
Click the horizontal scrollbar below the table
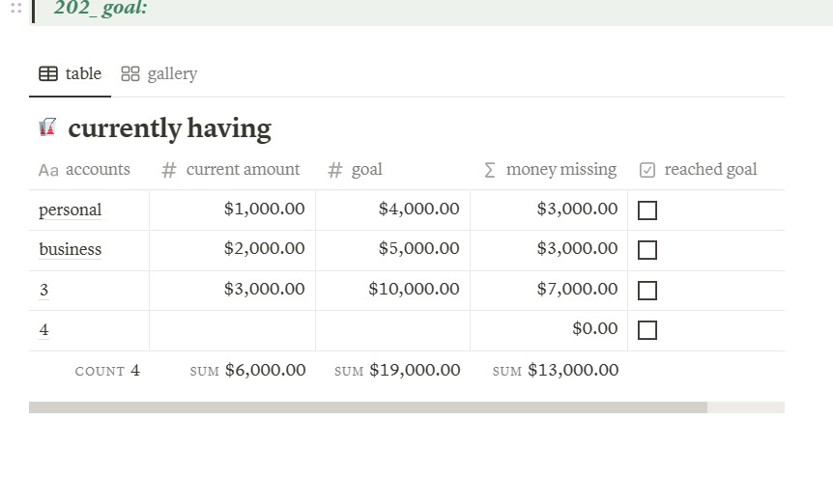(367, 407)
